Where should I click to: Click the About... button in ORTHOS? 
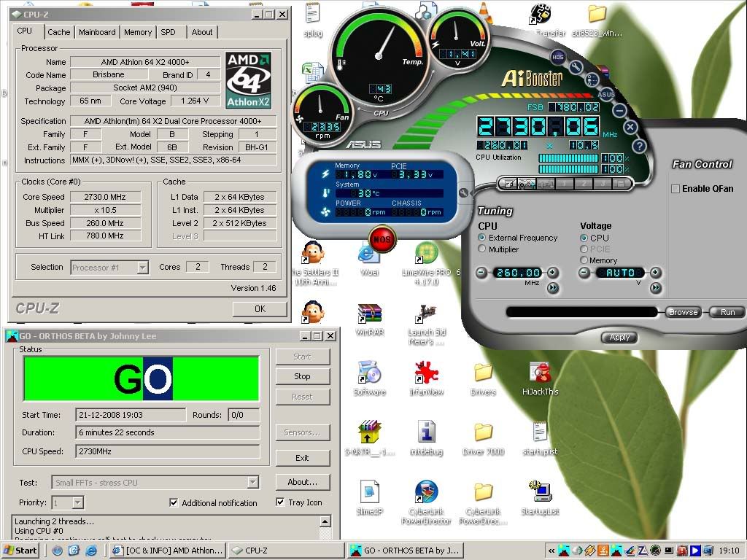coord(302,482)
